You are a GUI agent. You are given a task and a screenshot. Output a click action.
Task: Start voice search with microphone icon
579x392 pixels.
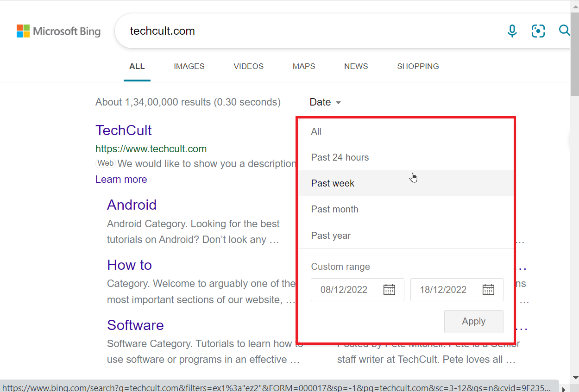click(512, 31)
